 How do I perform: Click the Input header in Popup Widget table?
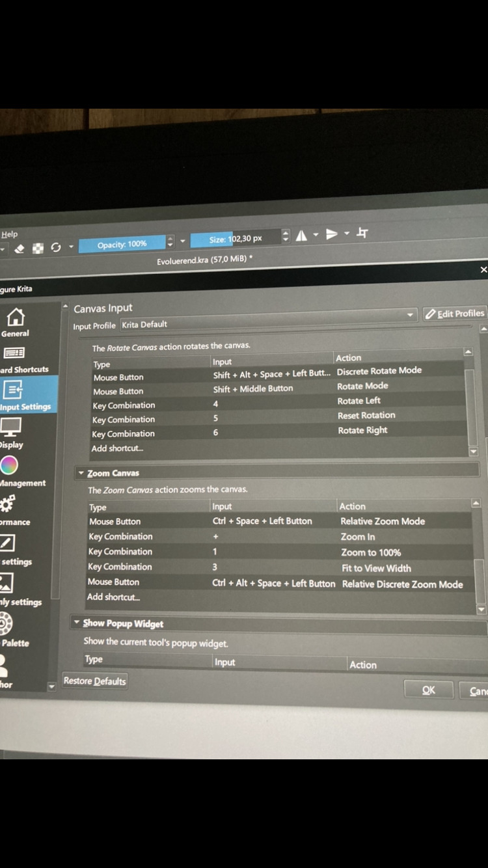tap(225, 662)
